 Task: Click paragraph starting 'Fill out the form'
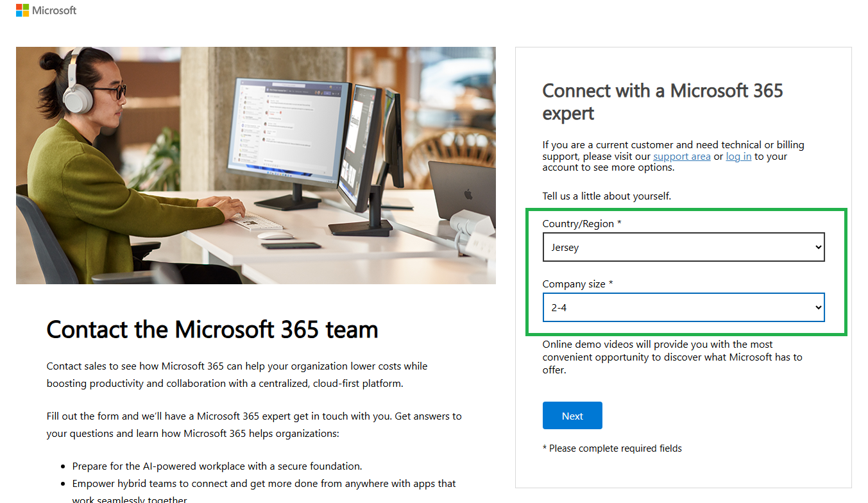(x=254, y=425)
